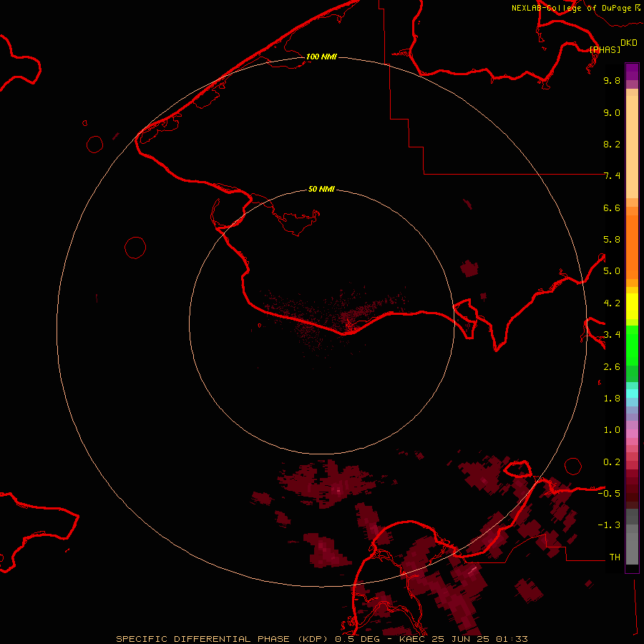Click the 5.0 value on the color scale
This screenshot has height=644, width=644.
pyautogui.click(x=612, y=271)
